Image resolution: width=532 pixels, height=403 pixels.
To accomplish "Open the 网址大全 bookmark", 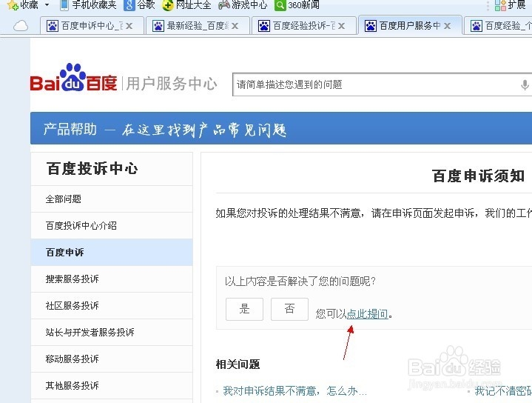I will pyautogui.click(x=186, y=4).
